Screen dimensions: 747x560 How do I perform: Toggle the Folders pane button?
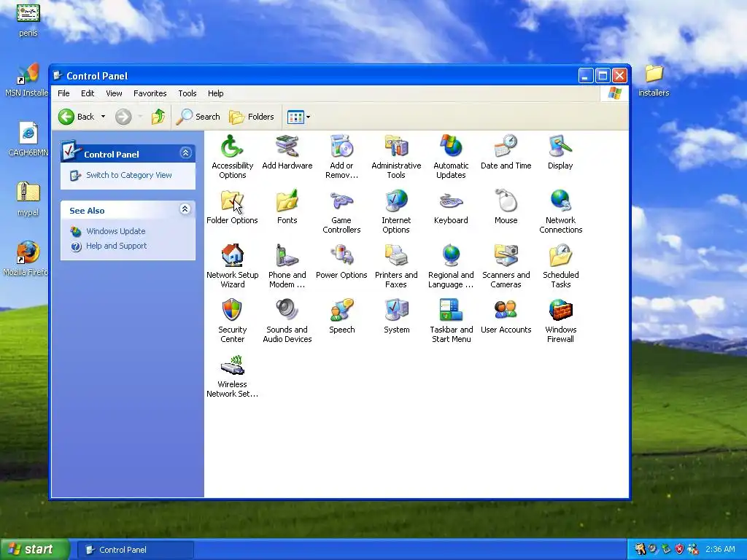(252, 117)
